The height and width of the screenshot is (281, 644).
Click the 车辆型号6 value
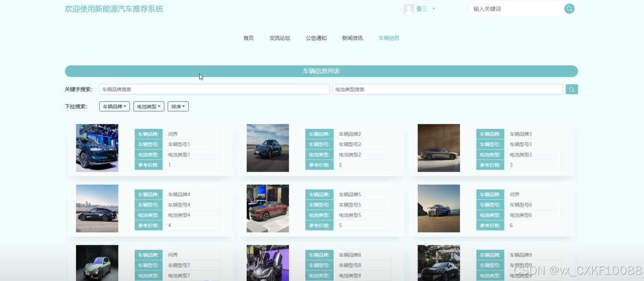click(x=521, y=205)
